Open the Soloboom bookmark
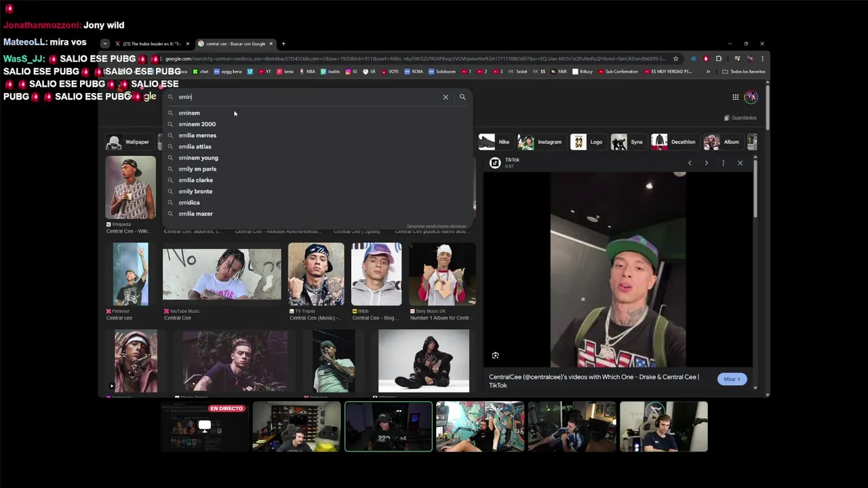The width and height of the screenshot is (868, 488). 442,71
